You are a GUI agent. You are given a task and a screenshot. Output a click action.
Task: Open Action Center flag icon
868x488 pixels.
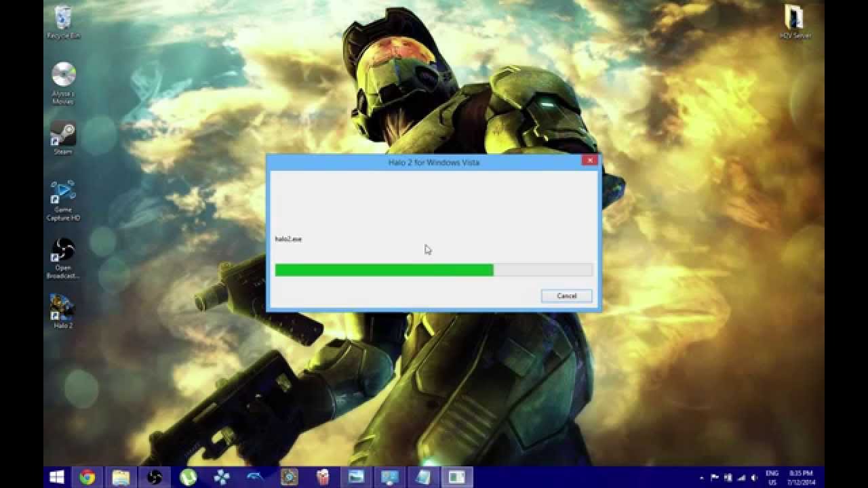point(714,478)
